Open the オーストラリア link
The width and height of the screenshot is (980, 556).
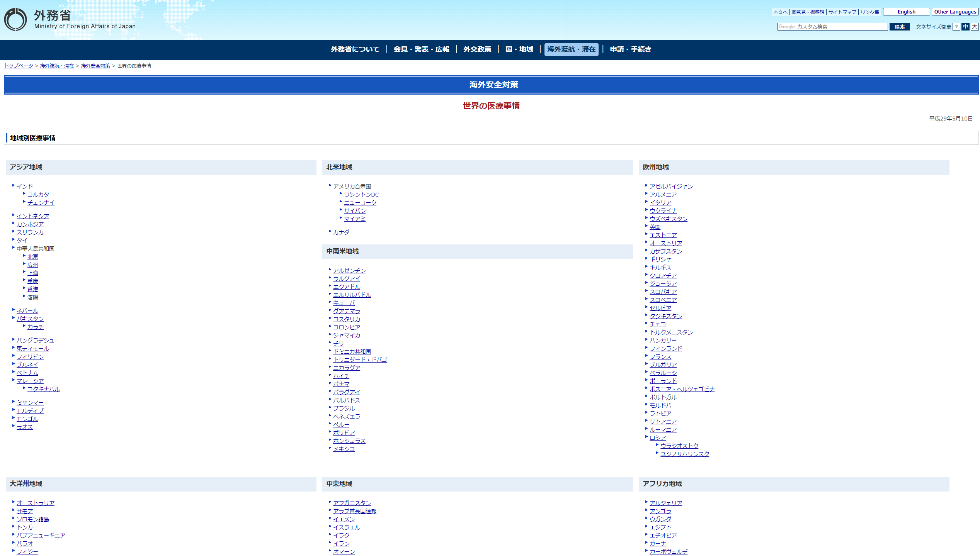coord(35,503)
